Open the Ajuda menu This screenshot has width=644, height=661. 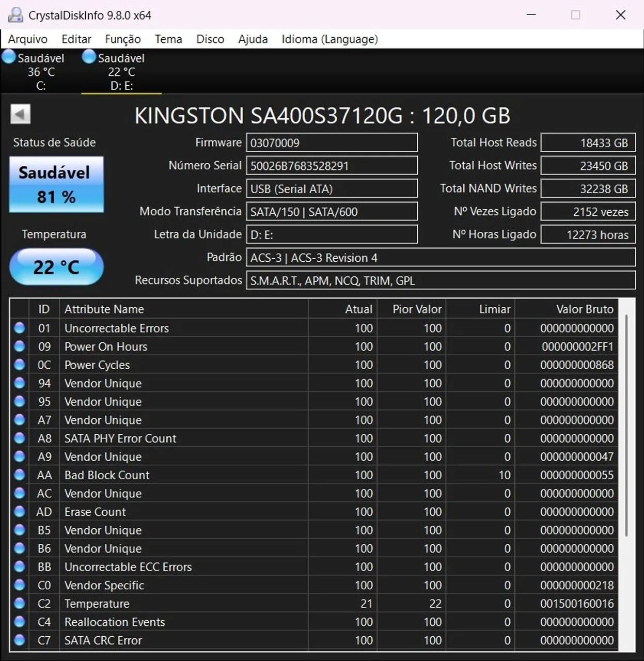point(253,39)
